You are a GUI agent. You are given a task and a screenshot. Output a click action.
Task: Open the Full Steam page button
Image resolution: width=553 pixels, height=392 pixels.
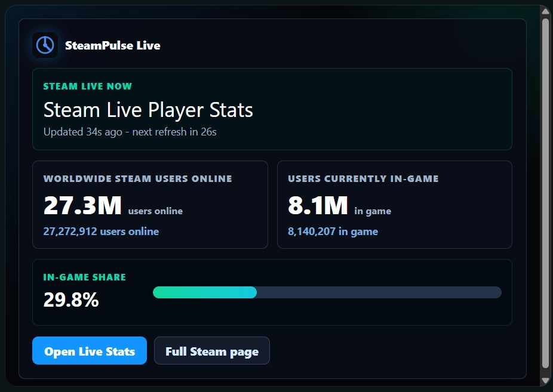pyautogui.click(x=212, y=350)
